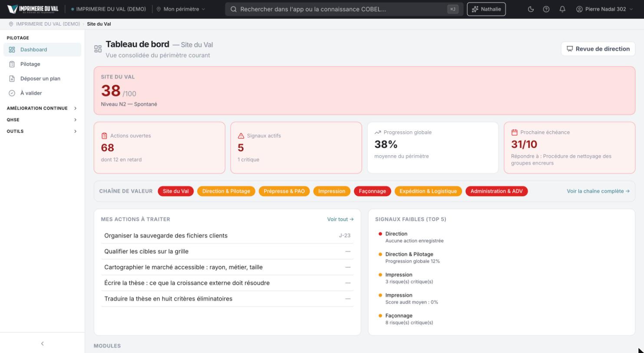The width and height of the screenshot is (644, 353).
Task: Toggle dark mode moon icon
Action: (531, 9)
